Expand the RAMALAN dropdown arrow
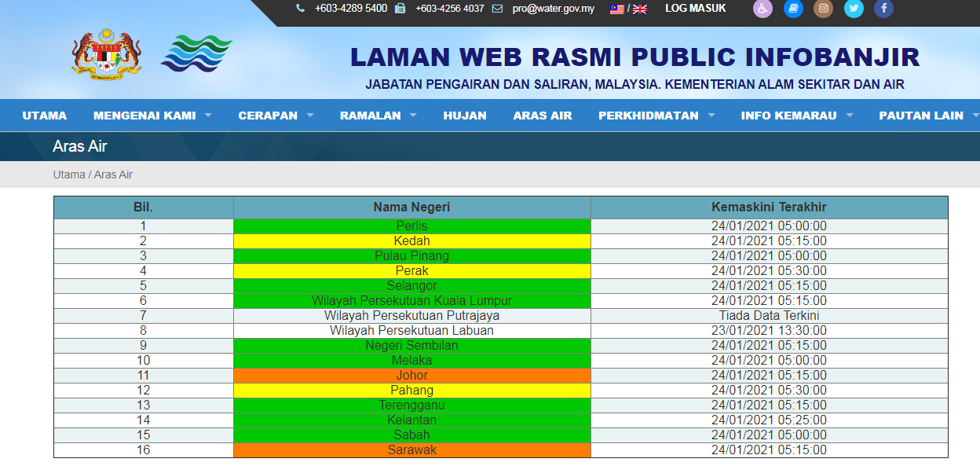Viewport: 980px width, 466px height. pyautogui.click(x=413, y=116)
